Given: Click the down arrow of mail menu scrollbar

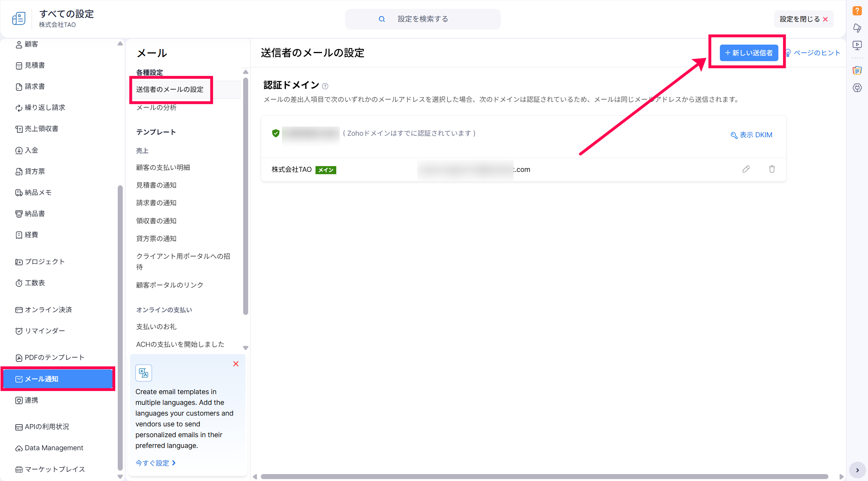Looking at the screenshot, I should 245,348.
